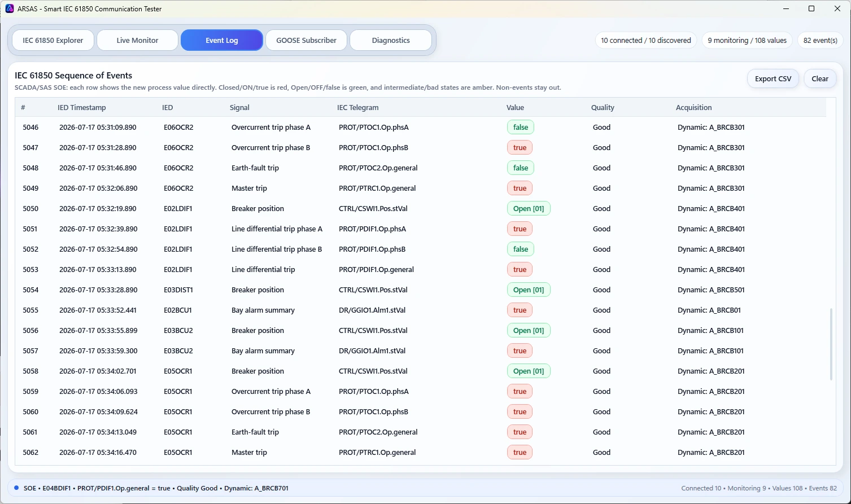Viewport: 851px width, 504px height.
Task: Click 'PROT/PDIF1.Op.general' in row 5053
Action: tap(376, 269)
